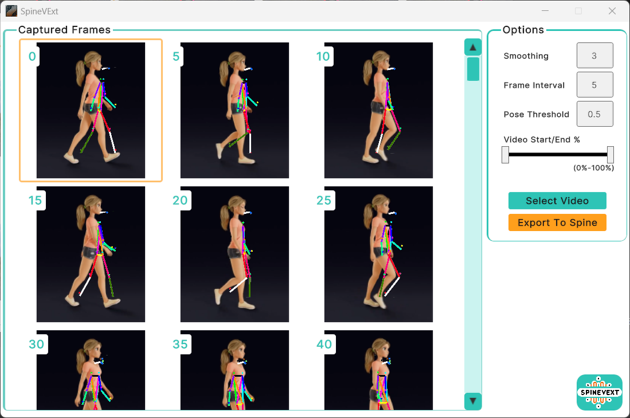Select captured frame 0 thumbnail
The image size is (630, 418).
tap(91, 110)
